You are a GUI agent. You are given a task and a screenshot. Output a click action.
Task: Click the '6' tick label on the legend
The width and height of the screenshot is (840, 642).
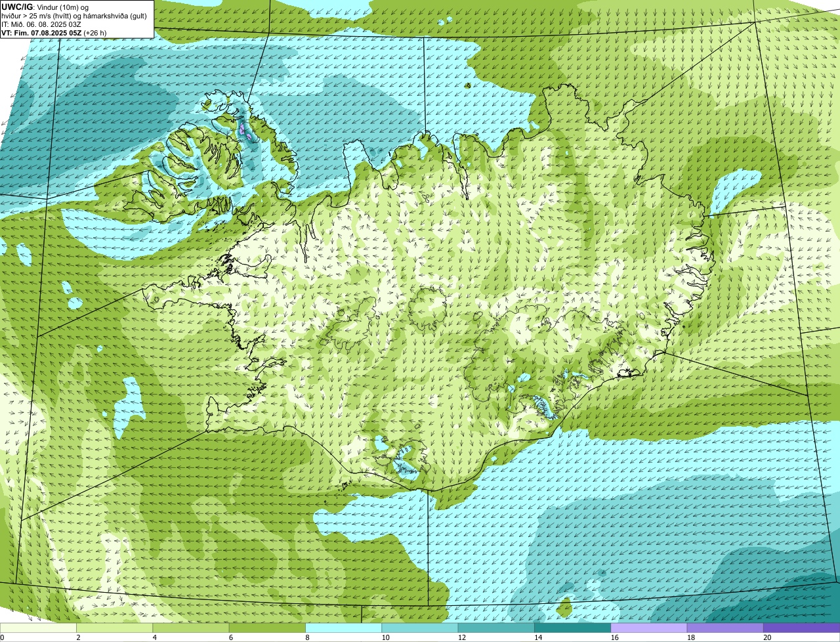click(230, 637)
